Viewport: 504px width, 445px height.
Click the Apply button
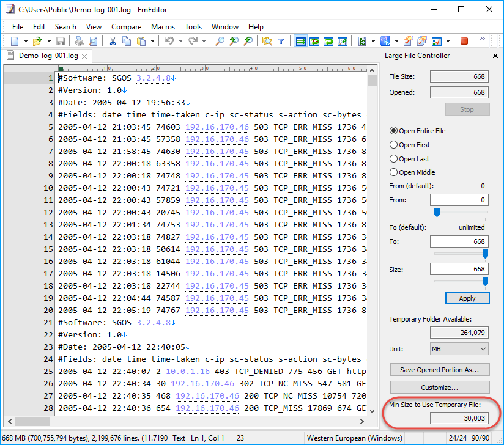point(467,298)
